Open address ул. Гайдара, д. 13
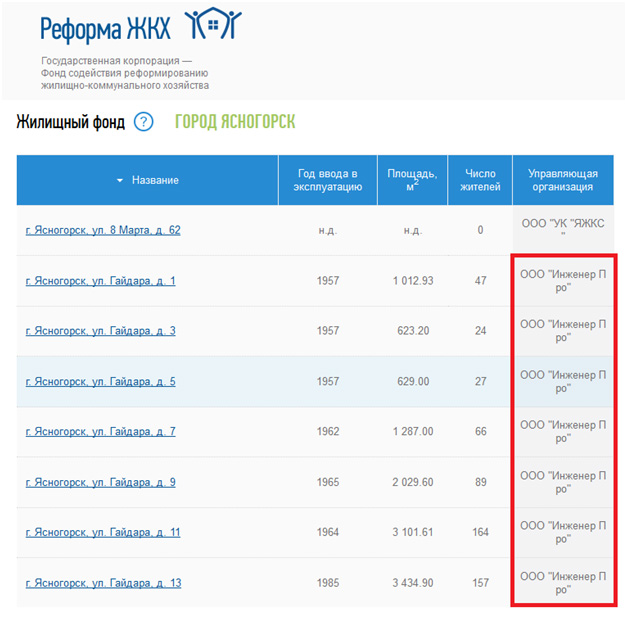The width and height of the screenshot is (627, 619). coord(103,583)
